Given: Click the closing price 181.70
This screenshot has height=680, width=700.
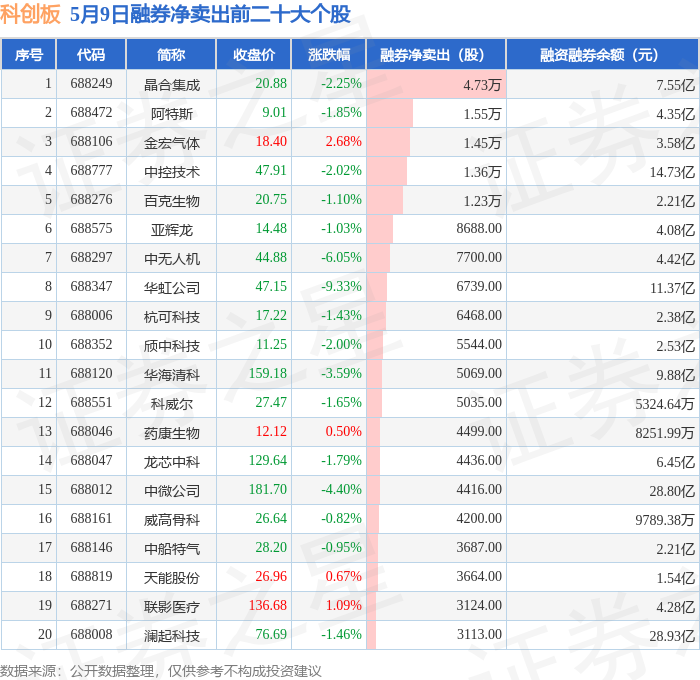Looking at the screenshot, I should tap(268, 490).
